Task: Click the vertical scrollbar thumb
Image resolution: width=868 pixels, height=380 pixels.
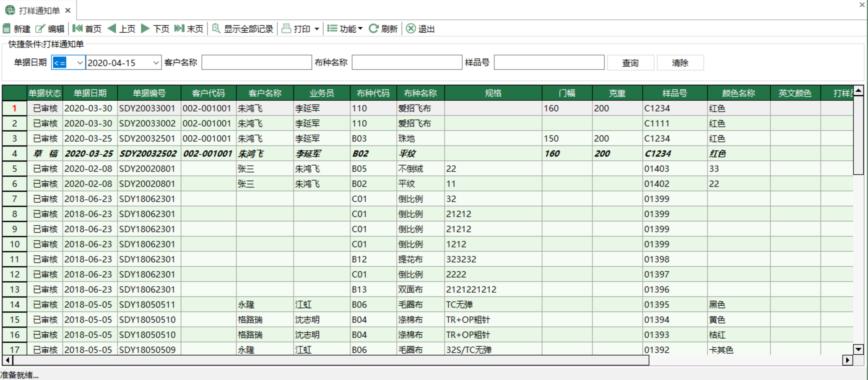Action: coord(858,135)
